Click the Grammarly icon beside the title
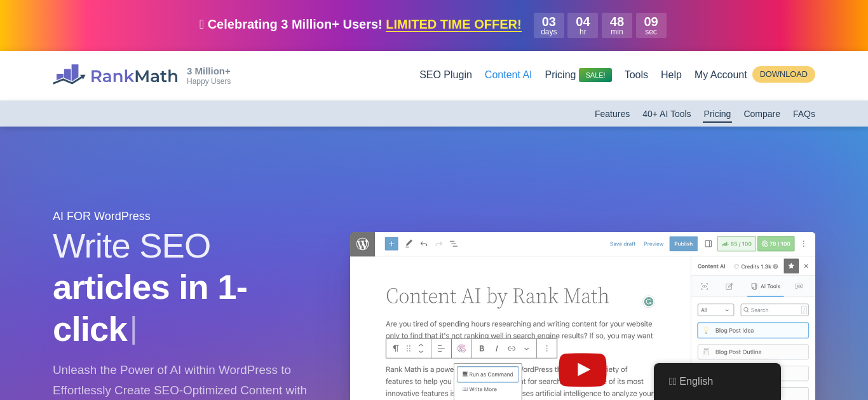Viewport: 868px width, 400px height. coord(649,301)
